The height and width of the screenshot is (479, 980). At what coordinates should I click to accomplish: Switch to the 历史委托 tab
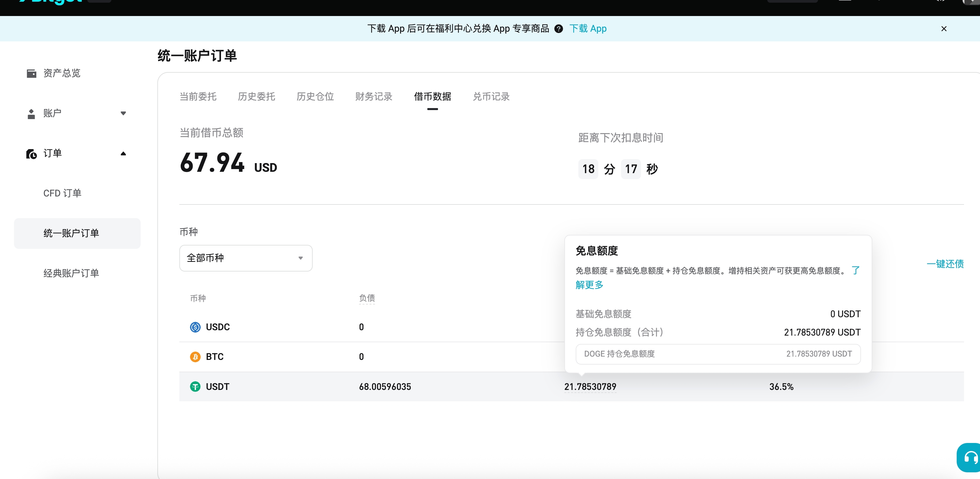coord(256,96)
